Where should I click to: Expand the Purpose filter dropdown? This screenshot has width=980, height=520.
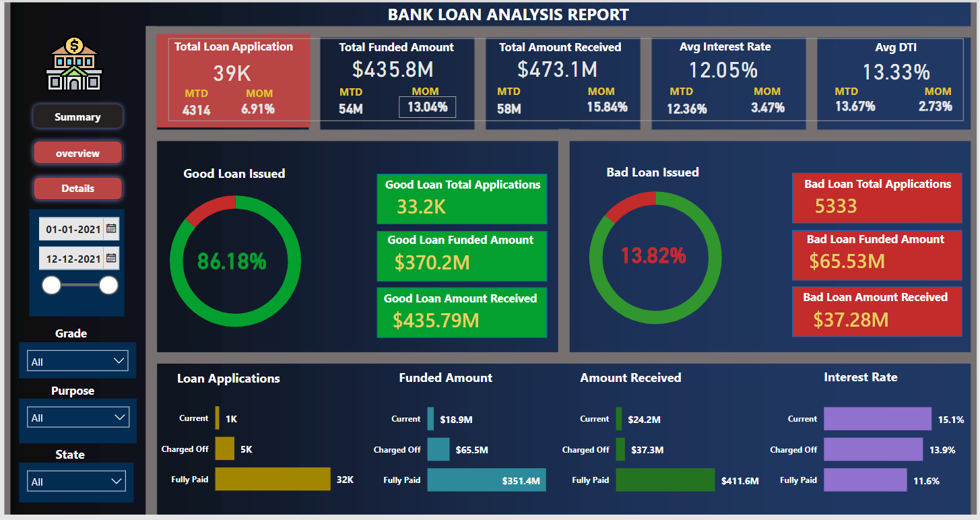(77, 418)
